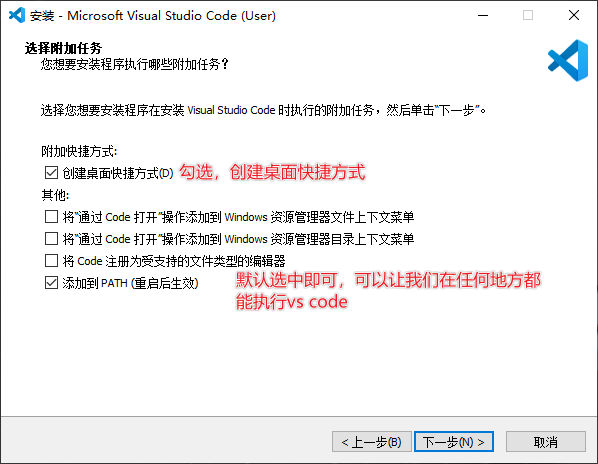Uncheck the 创建桌面快捷方式(D) checkbox
Viewport: 598px width, 464px height.
click(x=51, y=173)
